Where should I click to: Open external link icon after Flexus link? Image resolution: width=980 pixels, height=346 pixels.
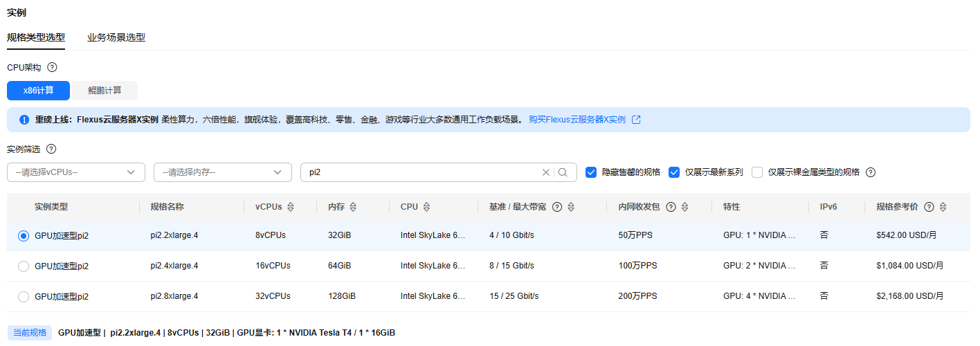point(636,120)
